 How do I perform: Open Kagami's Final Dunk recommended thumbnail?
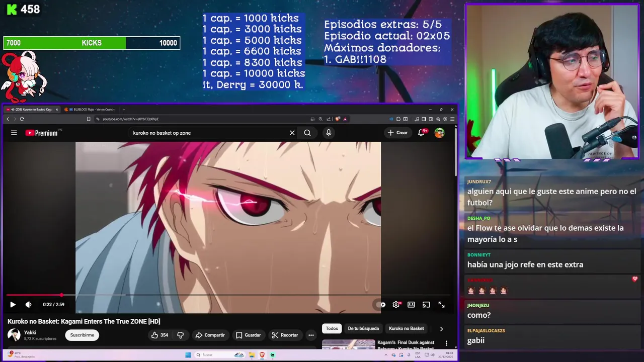(348, 344)
